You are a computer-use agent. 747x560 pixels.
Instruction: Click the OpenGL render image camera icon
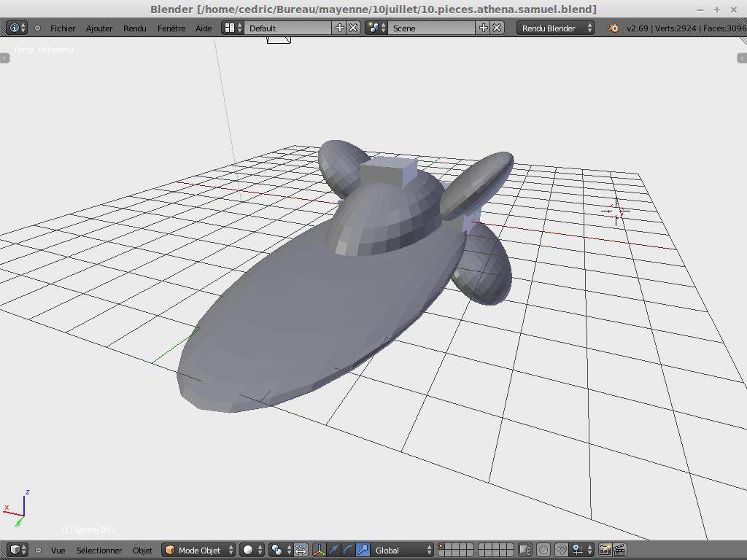[605, 550]
